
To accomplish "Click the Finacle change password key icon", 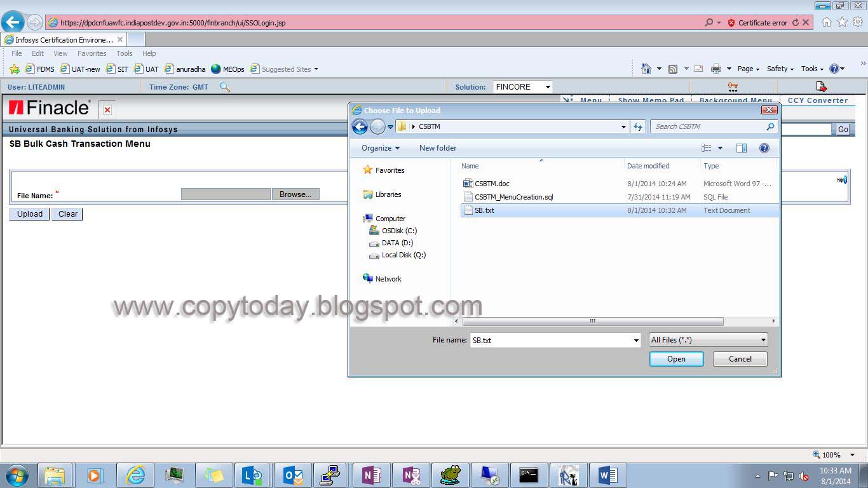I will click(x=733, y=86).
